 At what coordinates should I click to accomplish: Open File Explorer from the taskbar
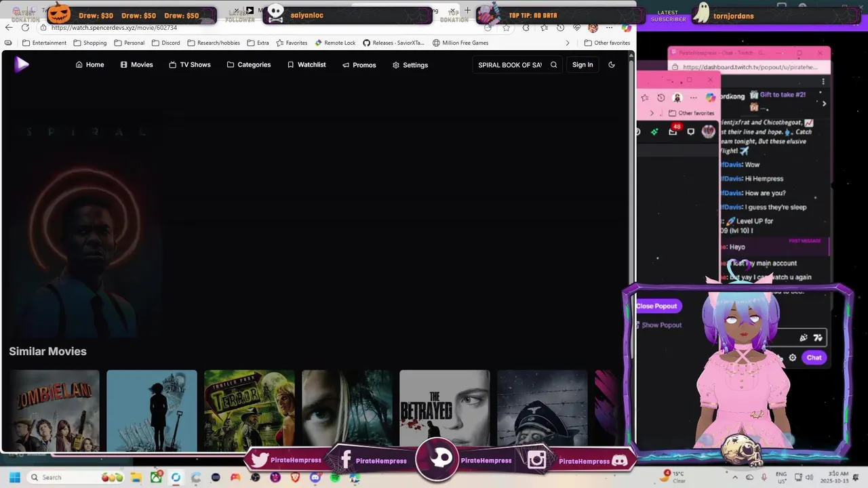click(136, 477)
